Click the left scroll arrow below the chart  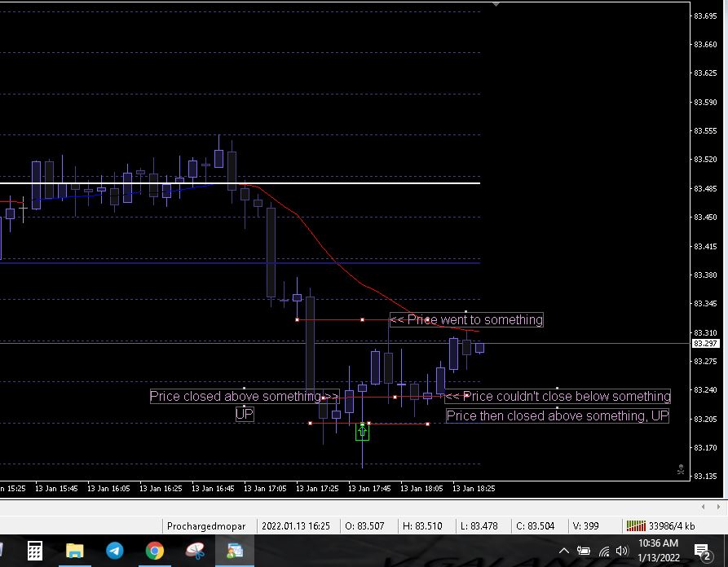703,507
